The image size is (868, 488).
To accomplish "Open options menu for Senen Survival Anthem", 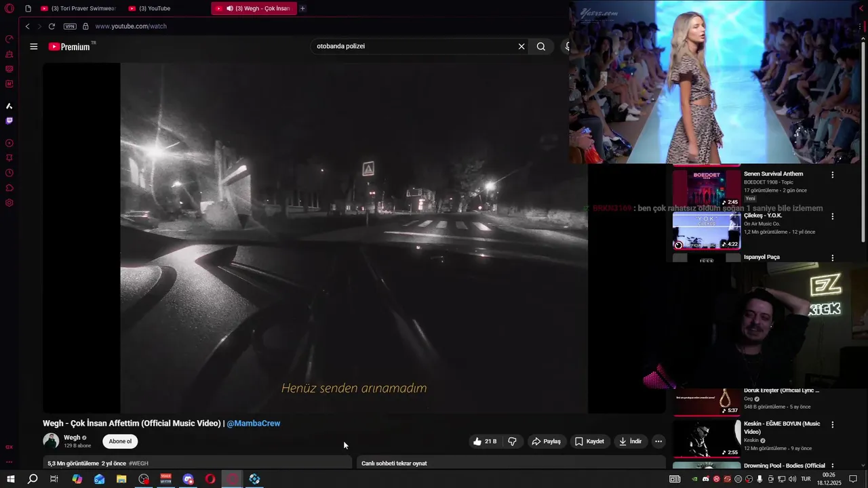I will coord(833,175).
